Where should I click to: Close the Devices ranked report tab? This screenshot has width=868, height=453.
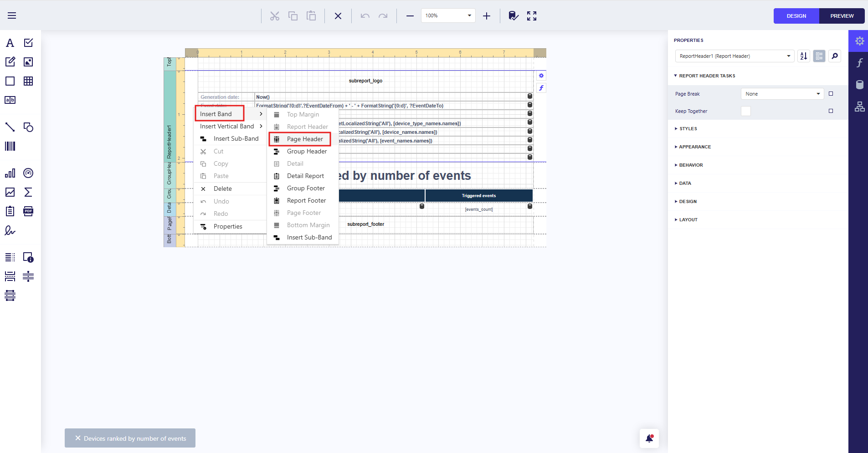78,438
